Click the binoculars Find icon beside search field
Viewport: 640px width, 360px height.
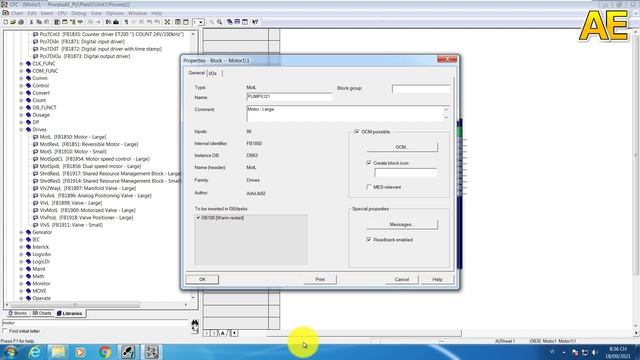coord(195,323)
